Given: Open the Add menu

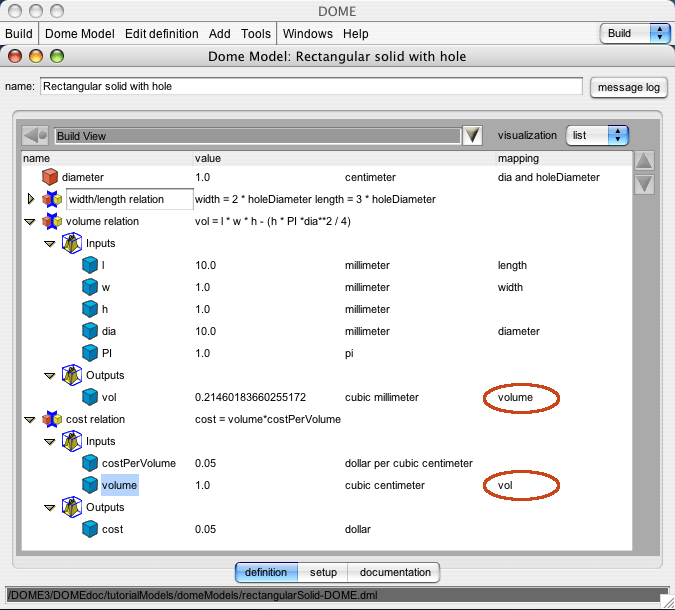Looking at the screenshot, I should 220,34.
